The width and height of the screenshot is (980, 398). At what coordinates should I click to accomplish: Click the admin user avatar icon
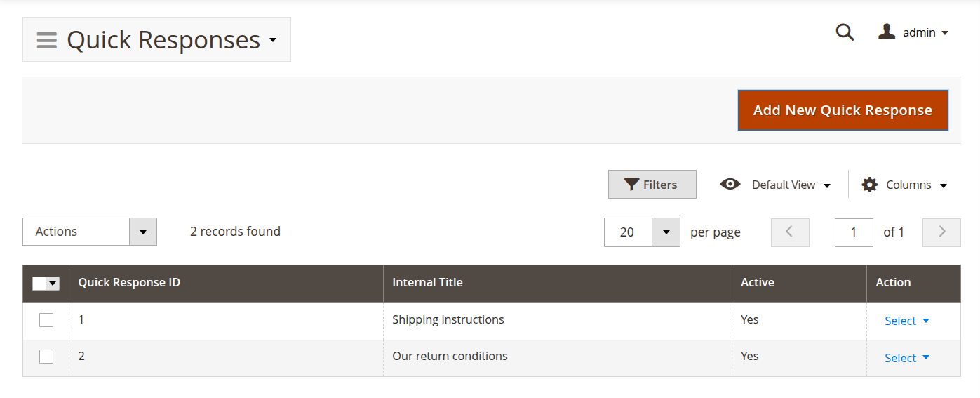pyautogui.click(x=887, y=32)
